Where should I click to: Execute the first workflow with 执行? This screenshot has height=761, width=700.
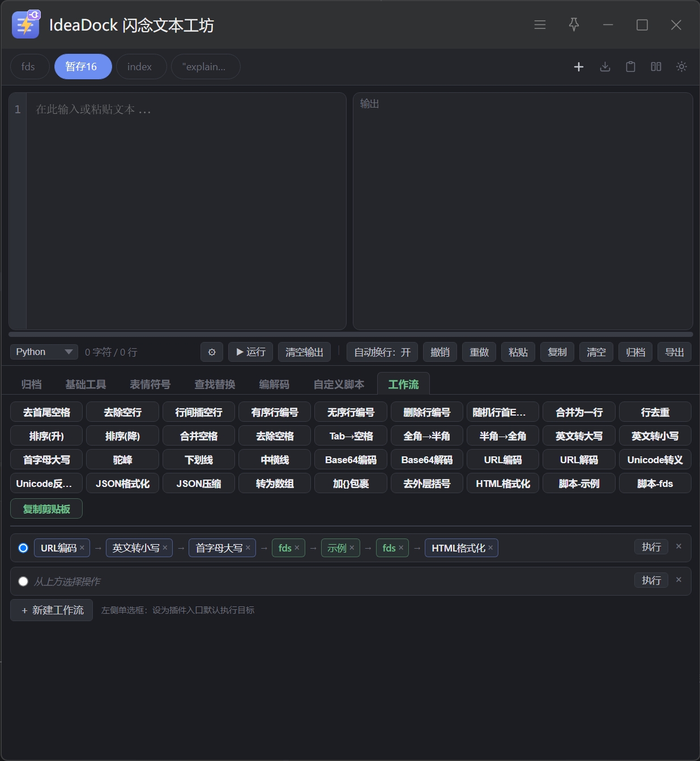(651, 547)
